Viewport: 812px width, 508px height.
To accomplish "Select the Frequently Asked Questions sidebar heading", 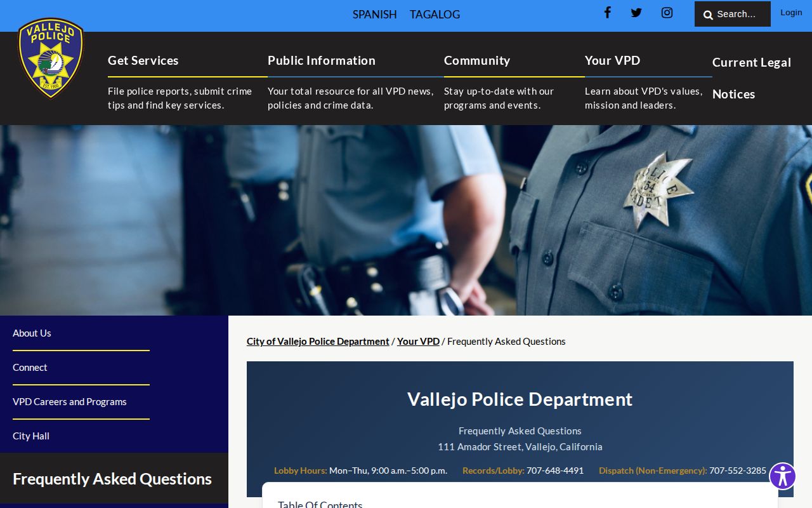I will (x=112, y=479).
